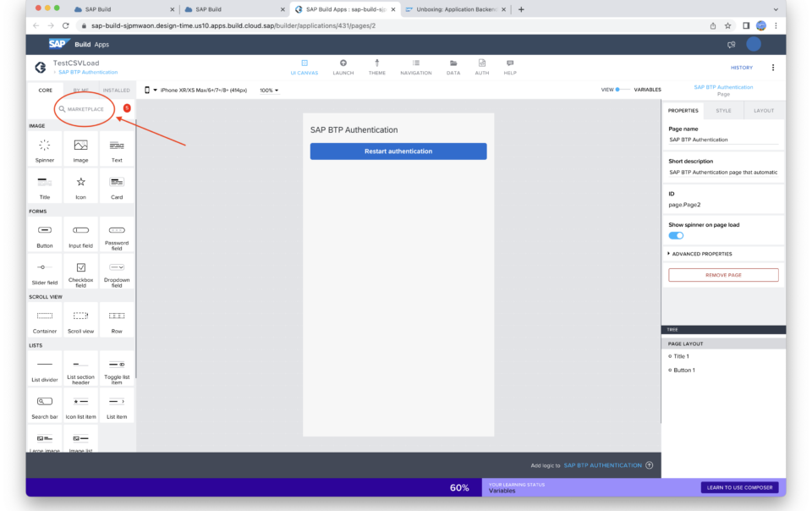The image size is (812, 511).
Task: Select the Toggle list item component
Action: coord(117,369)
